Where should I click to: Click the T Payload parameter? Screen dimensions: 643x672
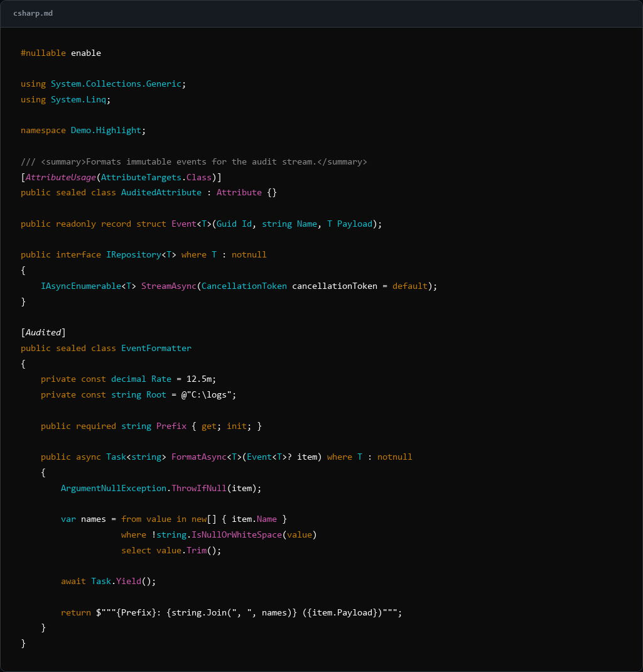point(350,224)
